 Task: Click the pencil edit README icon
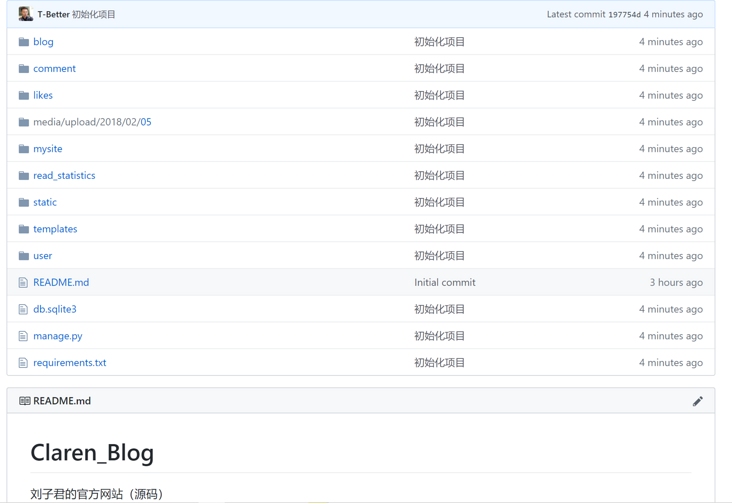tap(697, 401)
